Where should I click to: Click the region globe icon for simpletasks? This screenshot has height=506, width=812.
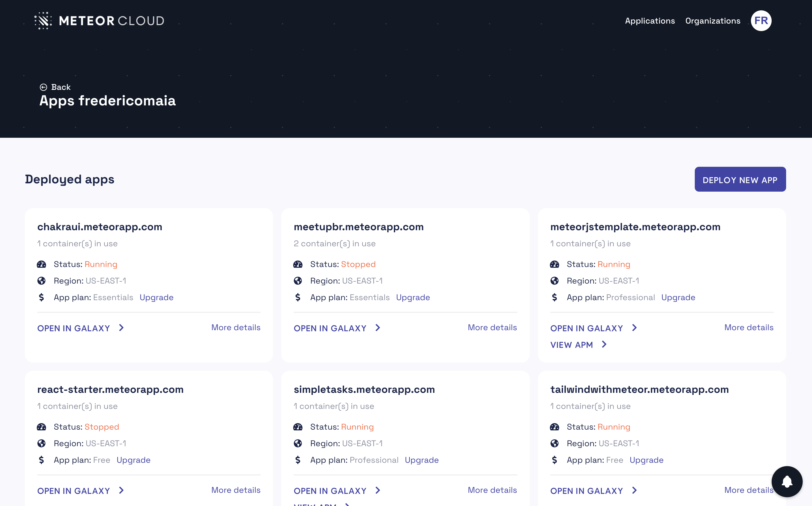tap(298, 443)
